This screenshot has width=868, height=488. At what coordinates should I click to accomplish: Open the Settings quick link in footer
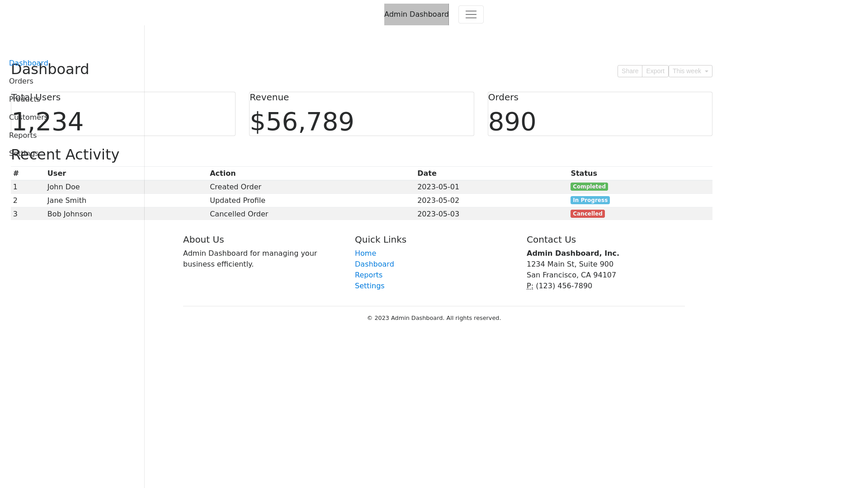click(369, 286)
